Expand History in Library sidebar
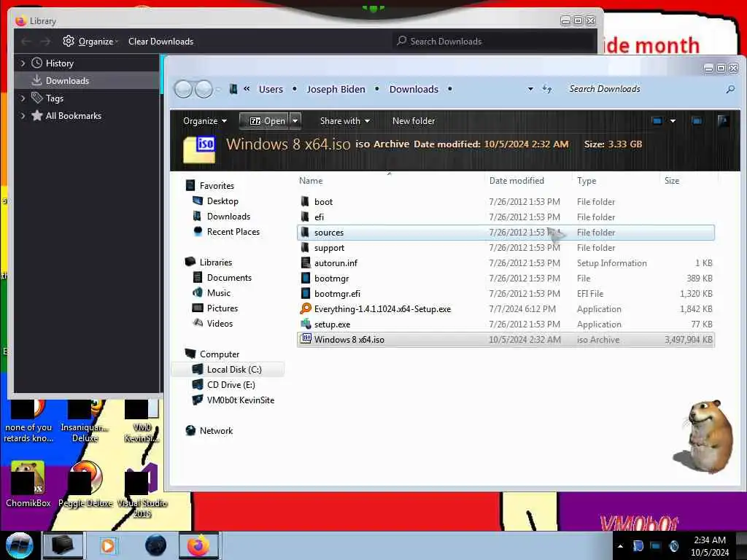Viewport: 747px width, 560px height. tap(23, 63)
